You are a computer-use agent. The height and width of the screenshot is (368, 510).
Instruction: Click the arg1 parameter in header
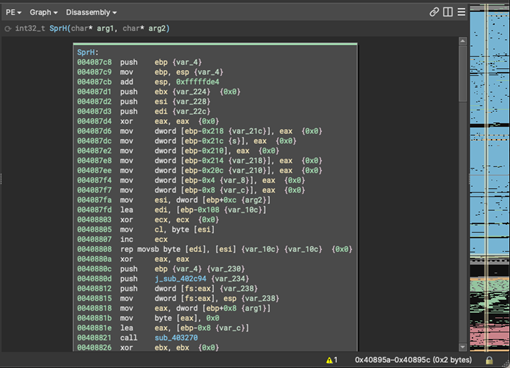105,28
